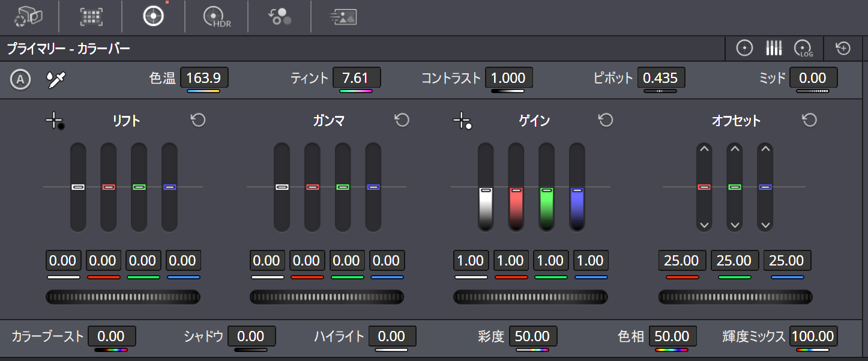Lower the blue オフセット using down chevron
868x361 pixels.
[x=765, y=225]
